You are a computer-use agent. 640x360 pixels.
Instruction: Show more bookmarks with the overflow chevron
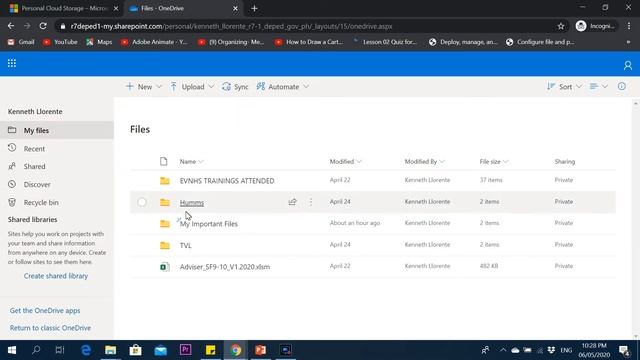[628, 42]
